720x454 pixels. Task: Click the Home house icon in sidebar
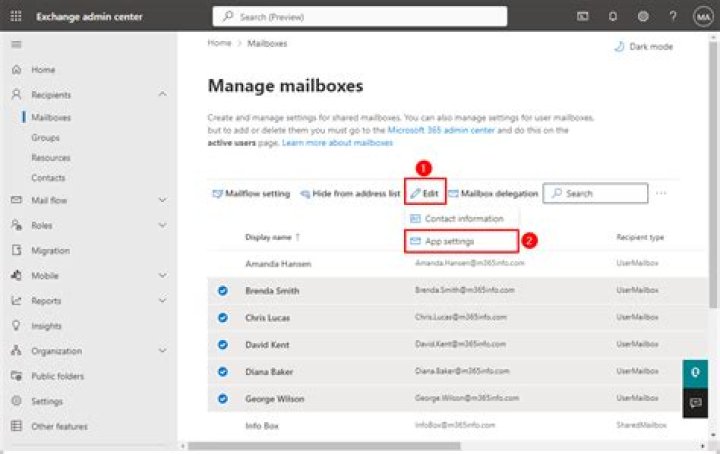tap(17, 69)
